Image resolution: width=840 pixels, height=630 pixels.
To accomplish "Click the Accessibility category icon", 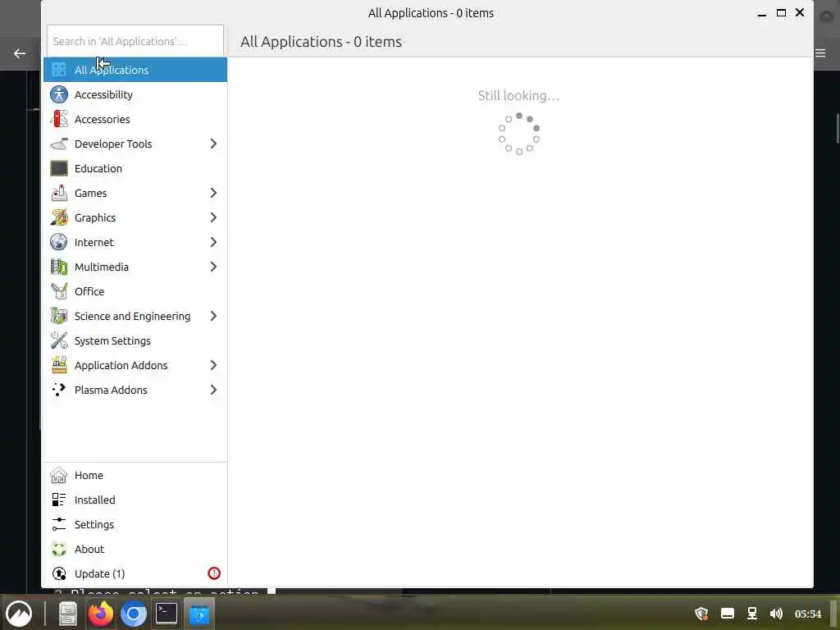I will [x=59, y=94].
